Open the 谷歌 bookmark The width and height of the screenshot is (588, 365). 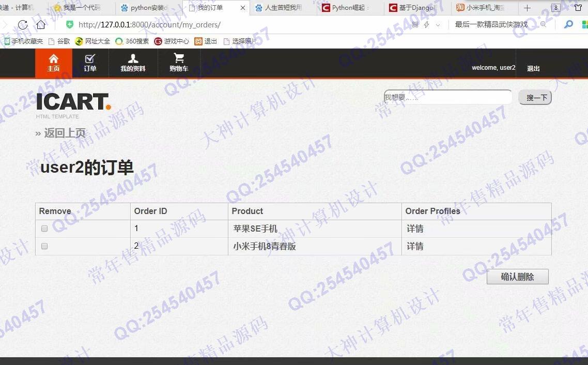pos(59,41)
